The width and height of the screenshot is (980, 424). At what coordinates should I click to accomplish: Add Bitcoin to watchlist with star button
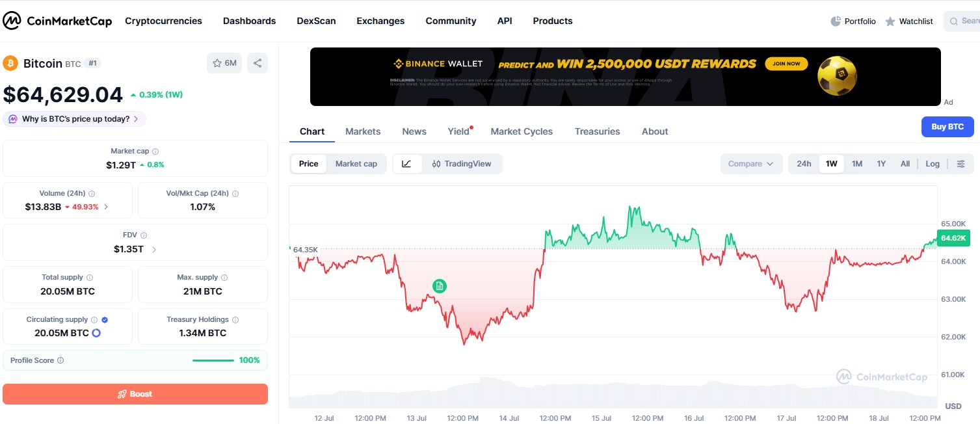(x=224, y=63)
